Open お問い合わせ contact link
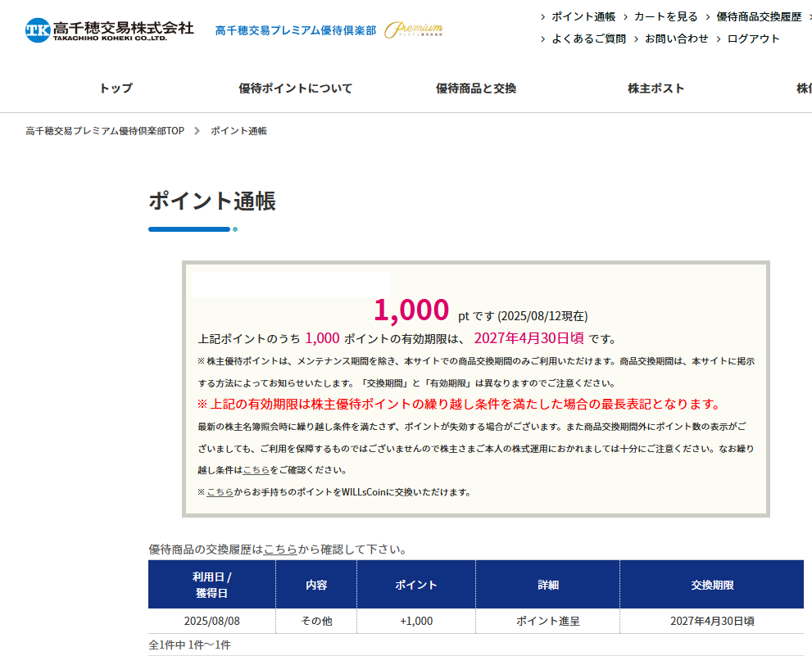Viewport: 812px width, 656px height. pos(676,38)
